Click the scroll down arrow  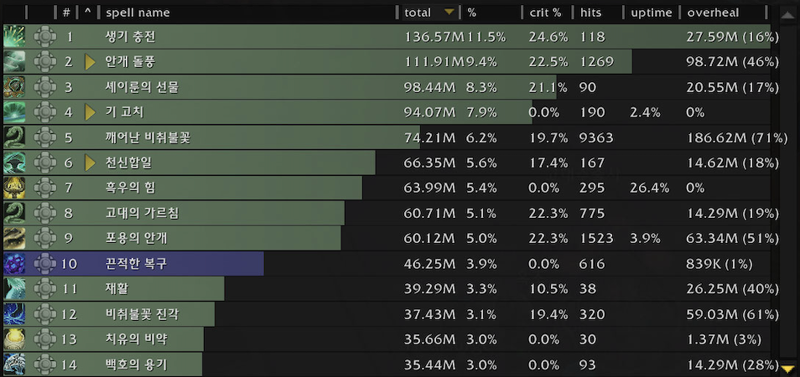(x=788, y=368)
